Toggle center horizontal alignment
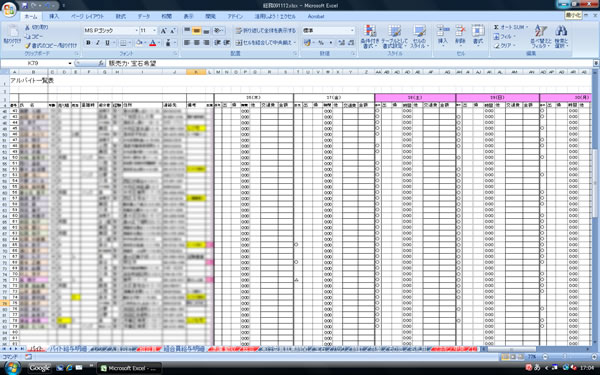The width and height of the screenshot is (600, 375). [x=197, y=43]
